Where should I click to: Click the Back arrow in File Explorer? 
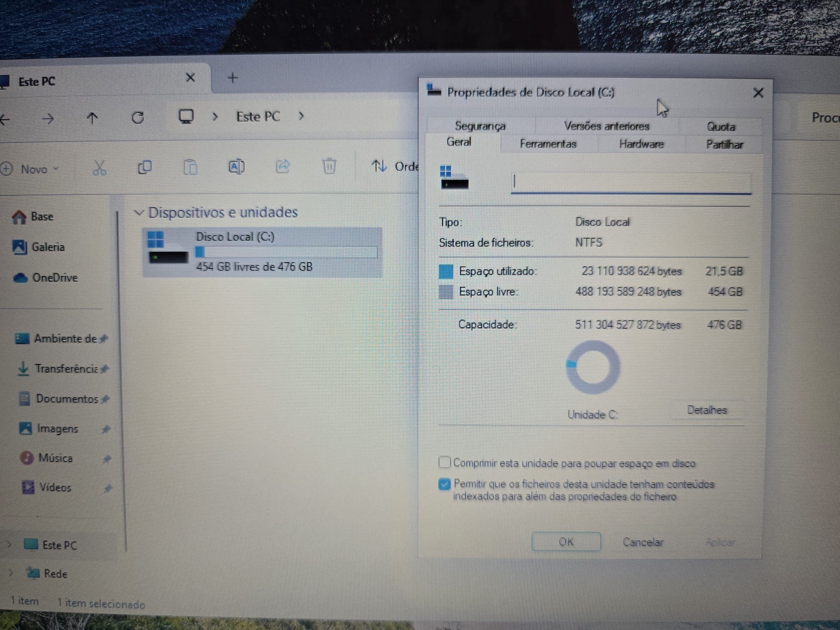(x=5, y=119)
